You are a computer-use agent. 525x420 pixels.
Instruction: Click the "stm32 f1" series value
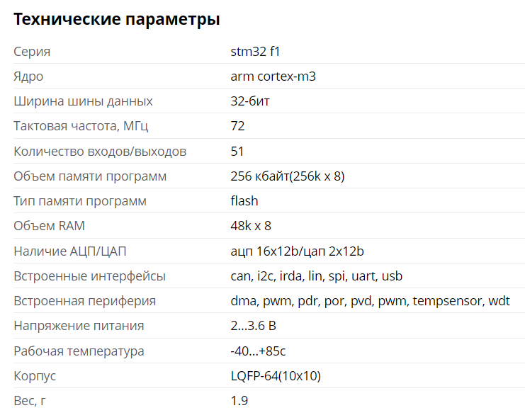point(256,52)
